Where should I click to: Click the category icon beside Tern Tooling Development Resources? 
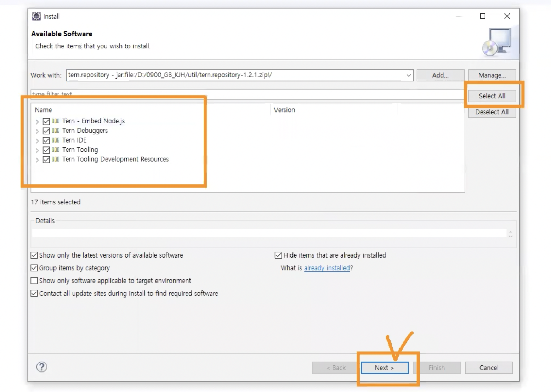(56, 159)
